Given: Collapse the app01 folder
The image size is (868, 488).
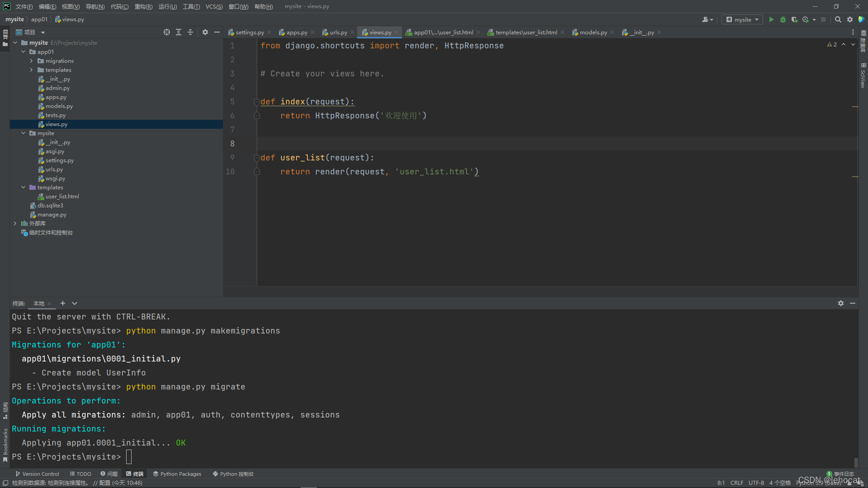Looking at the screenshot, I should pos(24,52).
